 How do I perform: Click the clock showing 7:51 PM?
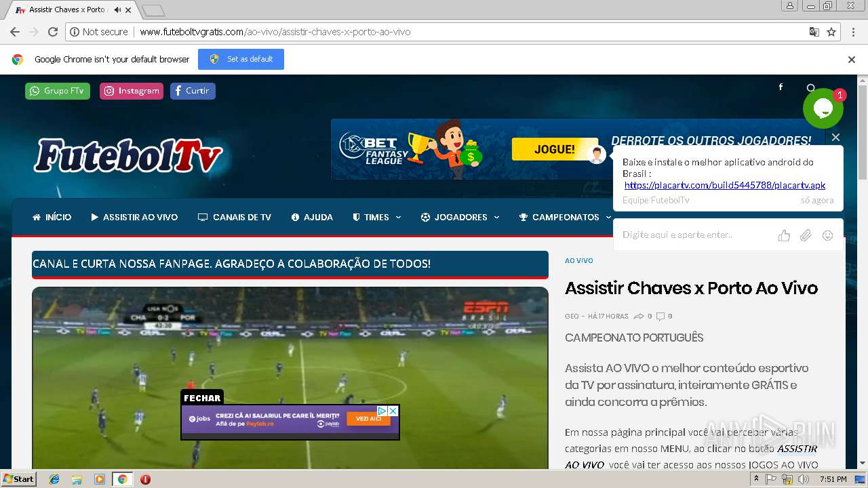click(833, 479)
